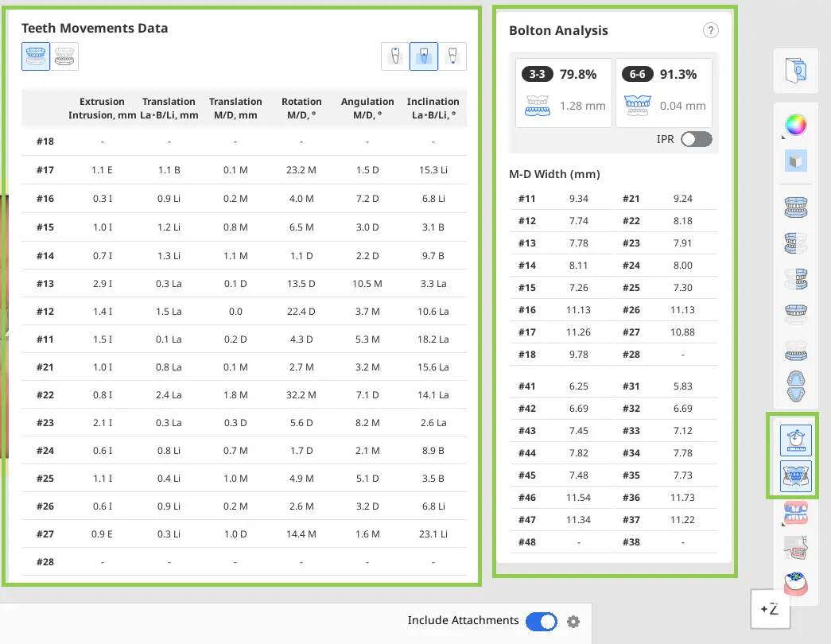831x644 pixels.
Task: Open Include Attachments settings gear
Action: (573, 621)
